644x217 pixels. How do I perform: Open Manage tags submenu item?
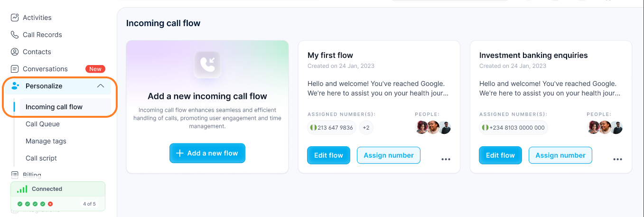(46, 141)
